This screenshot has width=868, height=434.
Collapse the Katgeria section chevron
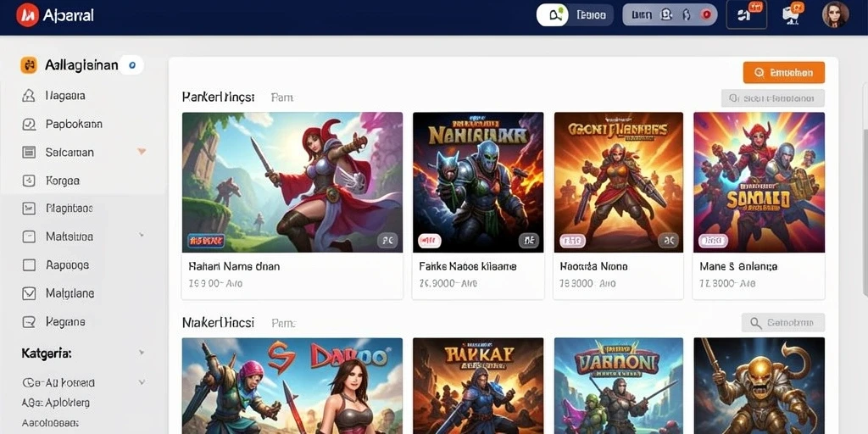142,352
